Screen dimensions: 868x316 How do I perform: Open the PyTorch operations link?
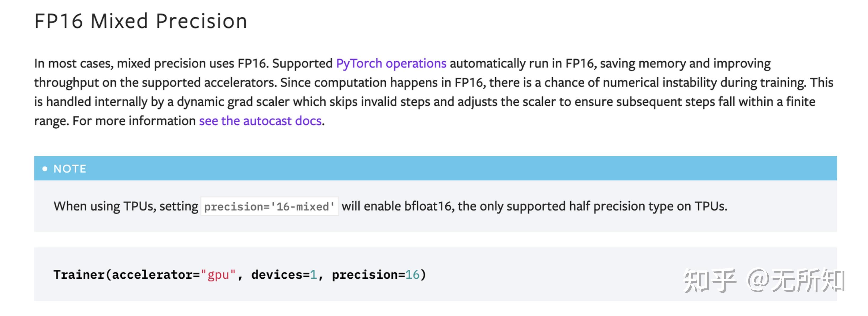(x=391, y=64)
